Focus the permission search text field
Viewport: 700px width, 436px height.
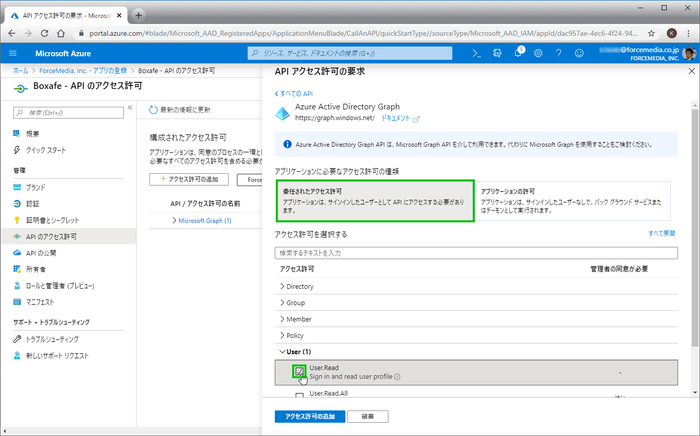coord(476,253)
